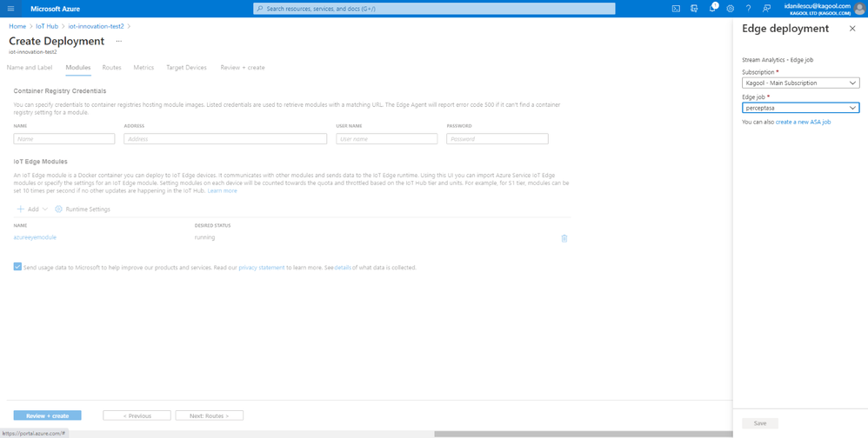The image size is (868, 438).
Task: Click the Previous button
Action: tap(137, 415)
